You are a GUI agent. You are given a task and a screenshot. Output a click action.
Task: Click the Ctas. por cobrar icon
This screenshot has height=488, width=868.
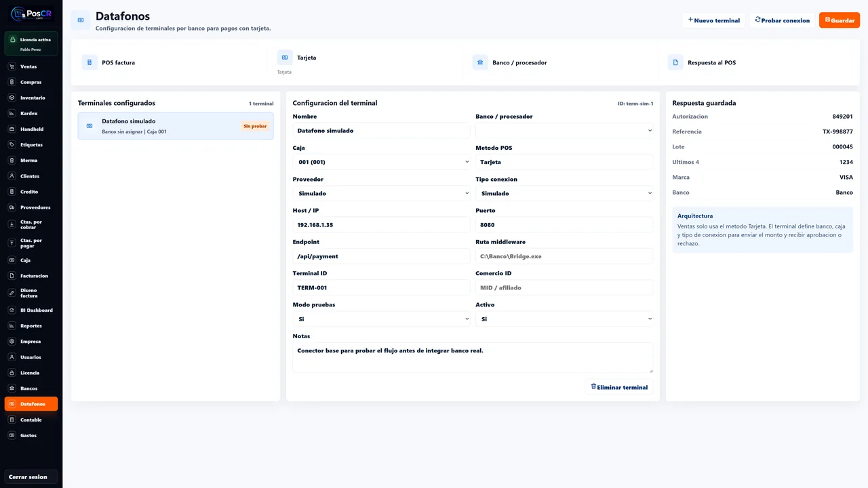12,224
